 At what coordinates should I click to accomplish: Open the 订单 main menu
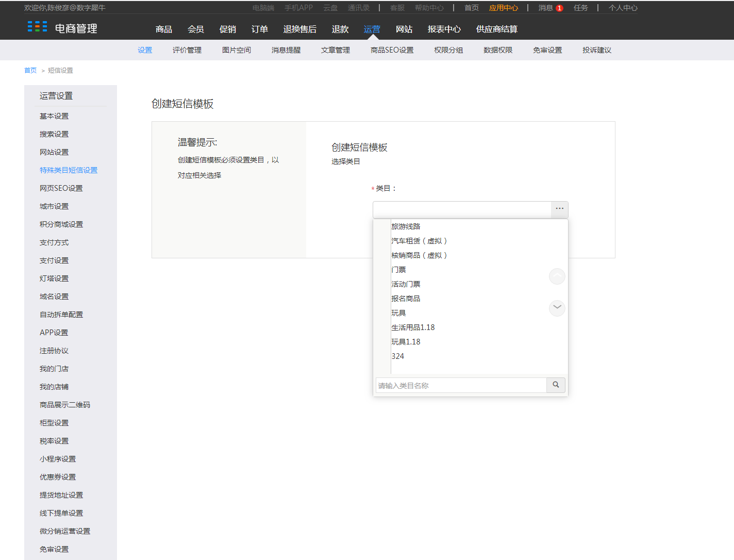point(260,29)
